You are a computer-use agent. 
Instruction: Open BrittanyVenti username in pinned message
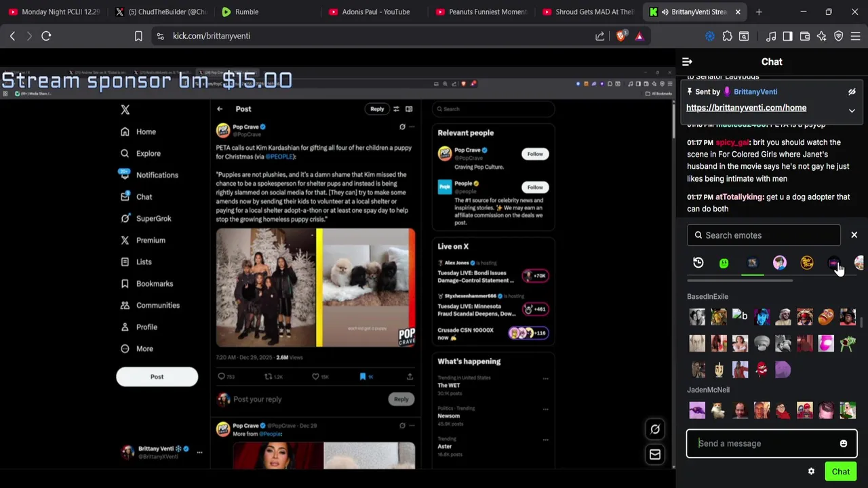[755, 91]
